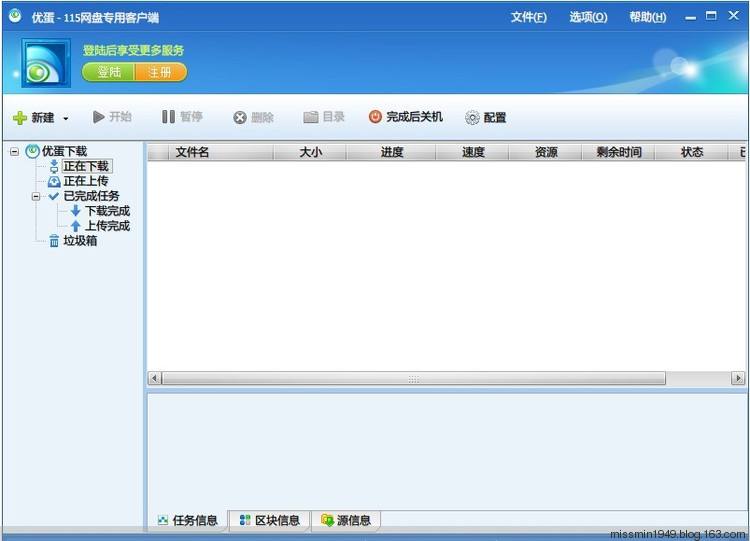Open the 文件(F) menu

pos(529,17)
